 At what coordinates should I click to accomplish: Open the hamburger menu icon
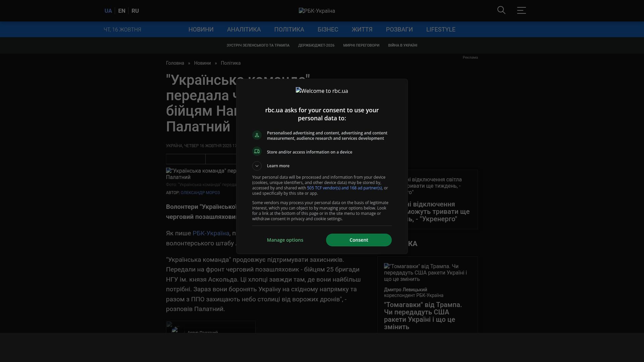[x=521, y=10]
